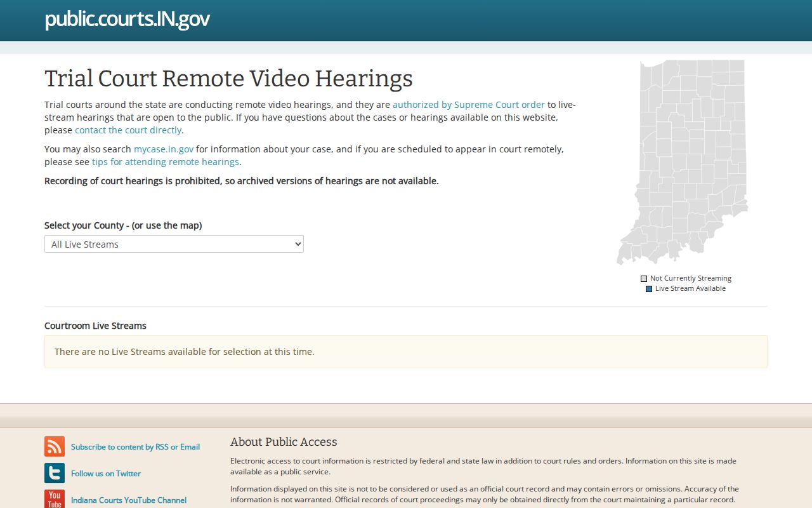This screenshot has width=812, height=508.
Task: Open the authorized by Supreme Court order link
Action: click(x=469, y=105)
